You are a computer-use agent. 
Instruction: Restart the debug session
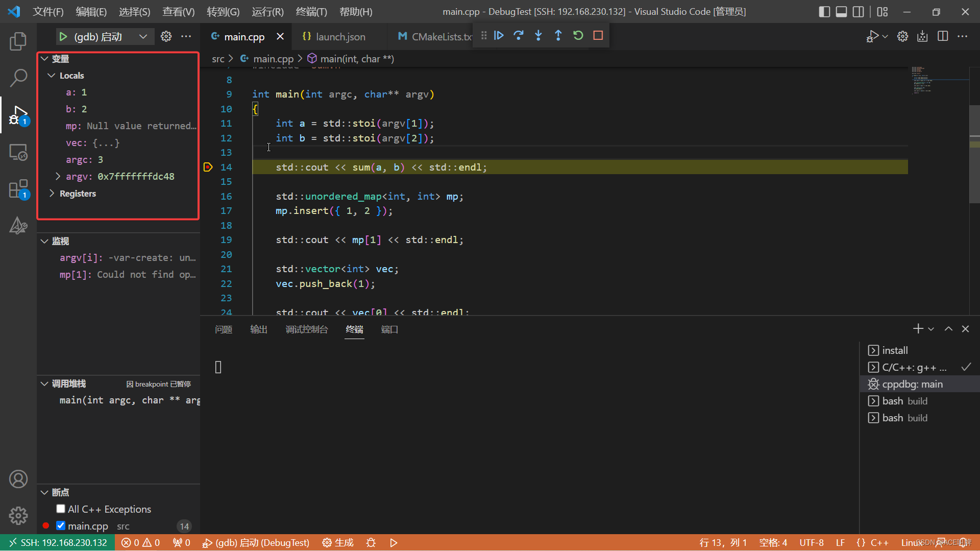(578, 36)
